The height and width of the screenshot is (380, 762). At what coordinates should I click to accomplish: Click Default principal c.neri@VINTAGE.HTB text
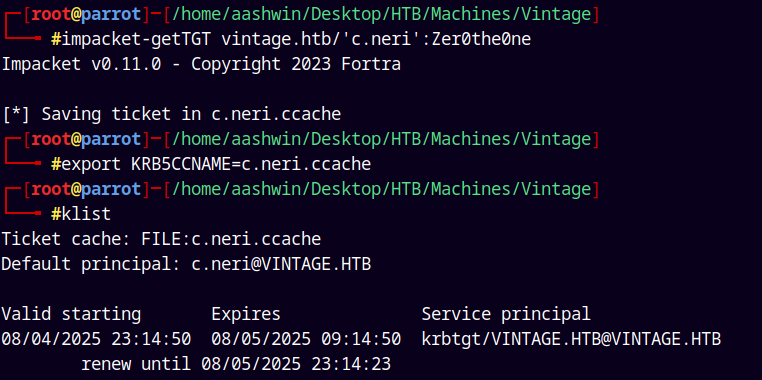[x=186, y=264]
